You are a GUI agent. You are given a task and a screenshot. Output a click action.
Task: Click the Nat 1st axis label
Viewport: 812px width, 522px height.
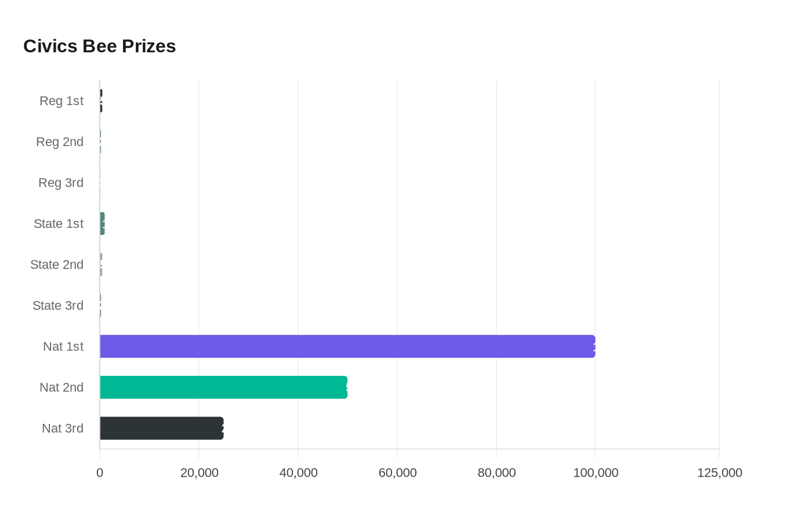(63, 346)
